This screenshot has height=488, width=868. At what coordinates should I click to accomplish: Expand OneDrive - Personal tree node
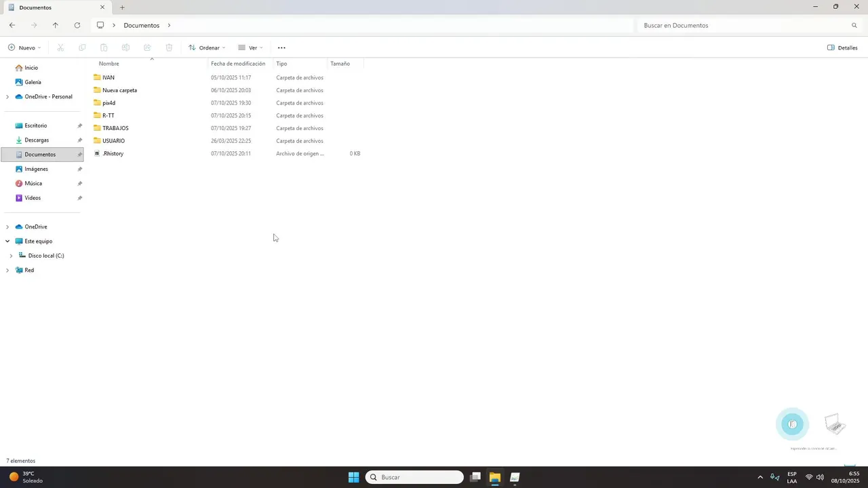click(7, 97)
